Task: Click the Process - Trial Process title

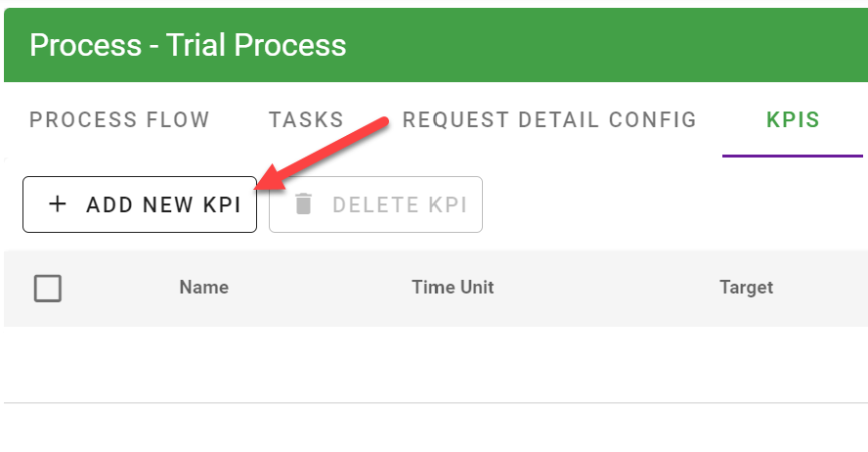Action: (x=188, y=45)
